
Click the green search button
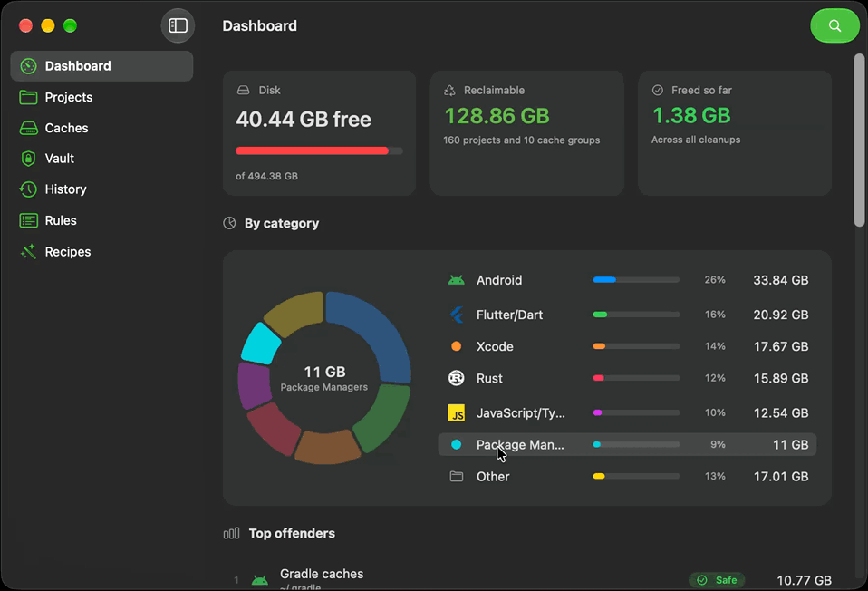834,25
